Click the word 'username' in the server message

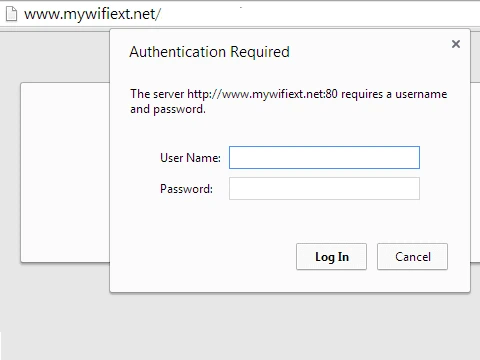(421, 94)
